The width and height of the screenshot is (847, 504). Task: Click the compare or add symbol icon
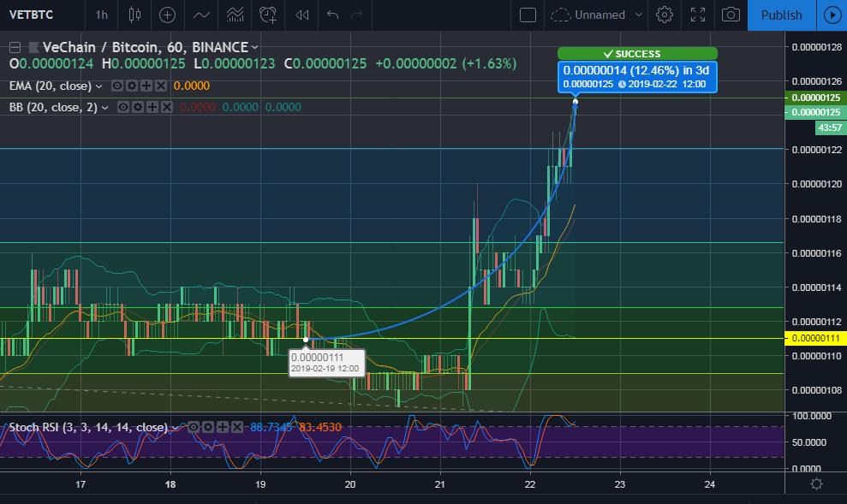tap(168, 15)
